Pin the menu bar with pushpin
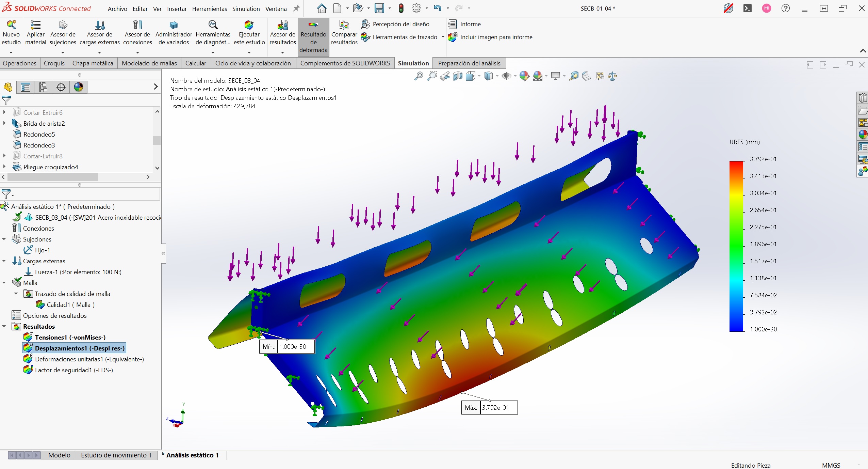This screenshot has height=469, width=868. click(x=296, y=9)
